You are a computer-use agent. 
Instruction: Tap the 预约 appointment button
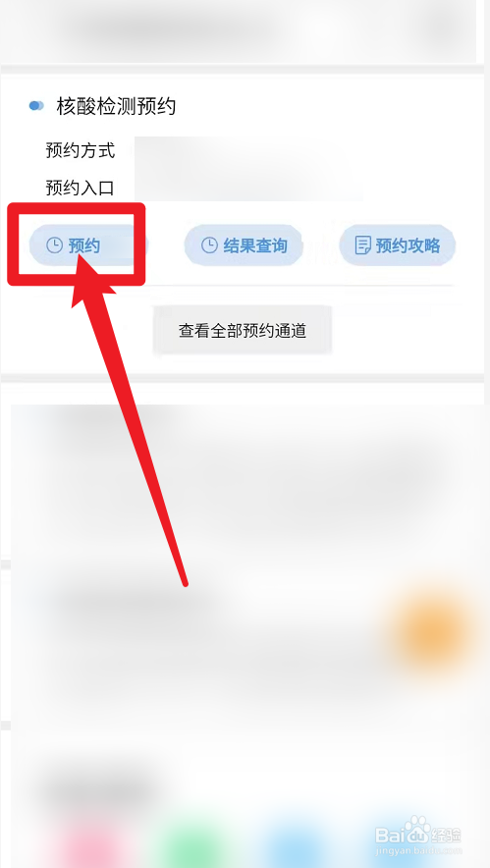click(83, 245)
